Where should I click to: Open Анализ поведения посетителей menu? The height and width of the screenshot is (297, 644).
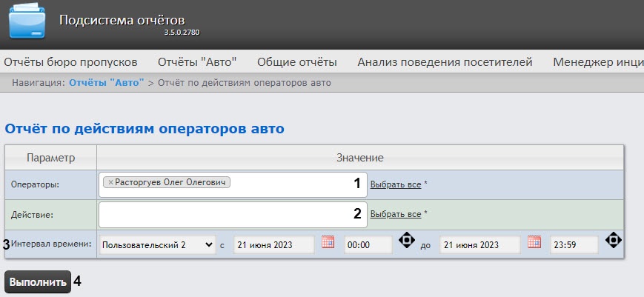click(x=445, y=61)
